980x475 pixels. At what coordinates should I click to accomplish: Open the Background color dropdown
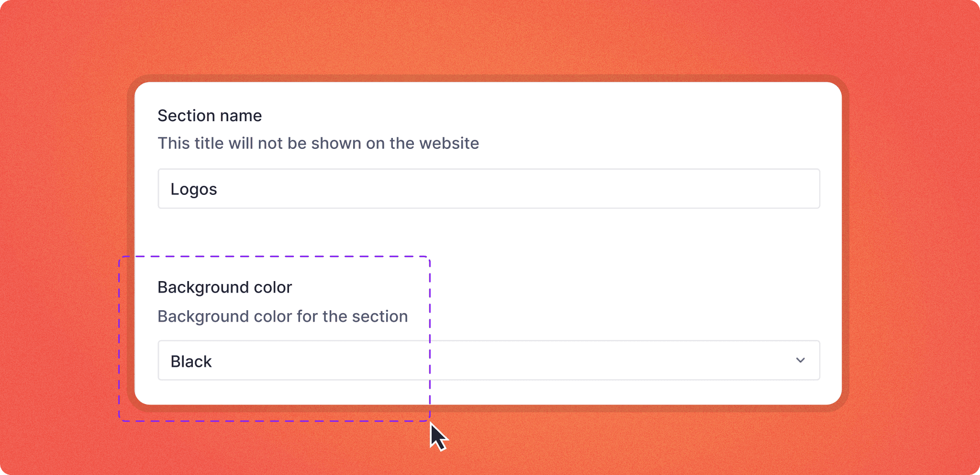(x=488, y=360)
